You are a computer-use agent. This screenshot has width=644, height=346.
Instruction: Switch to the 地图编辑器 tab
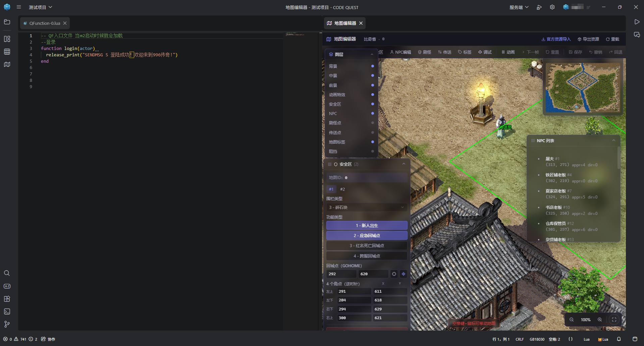coord(345,23)
